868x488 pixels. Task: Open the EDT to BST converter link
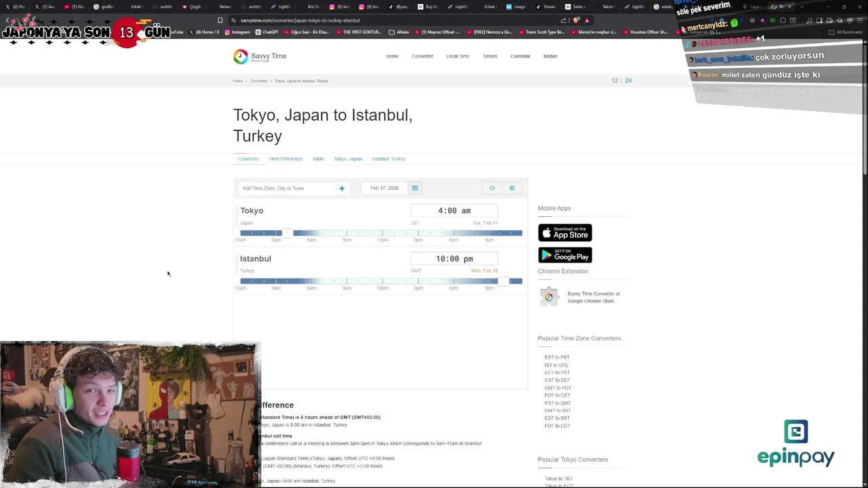point(557,418)
